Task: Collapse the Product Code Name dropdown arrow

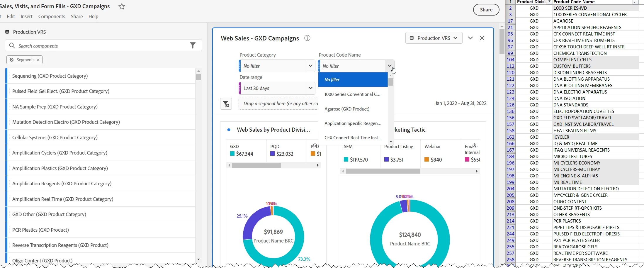Action: 390,66
